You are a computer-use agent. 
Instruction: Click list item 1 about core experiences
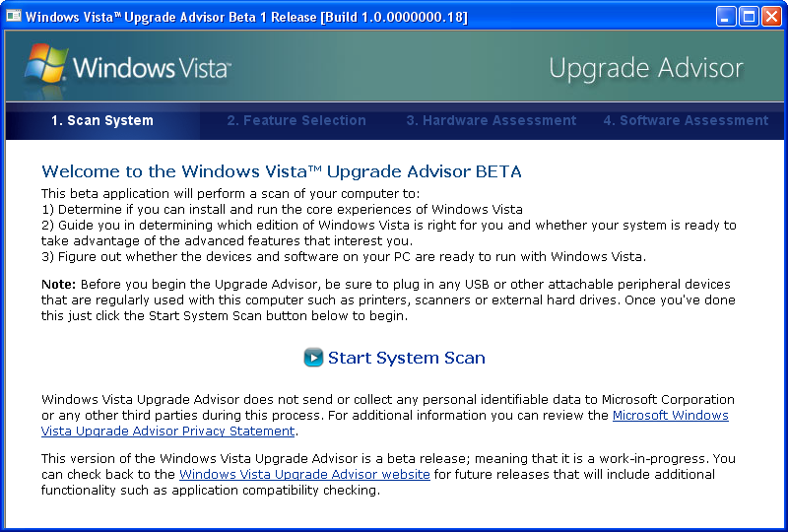pyautogui.click(x=282, y=209)
